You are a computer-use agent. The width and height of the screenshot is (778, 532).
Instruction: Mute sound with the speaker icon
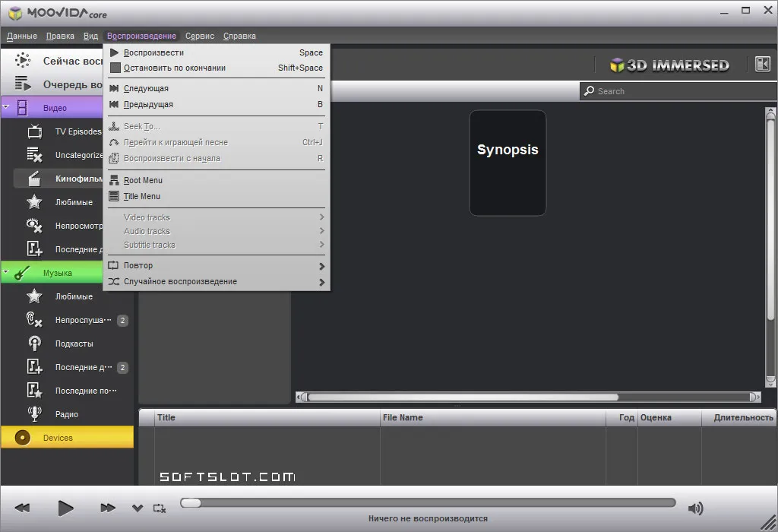point(696,508)
